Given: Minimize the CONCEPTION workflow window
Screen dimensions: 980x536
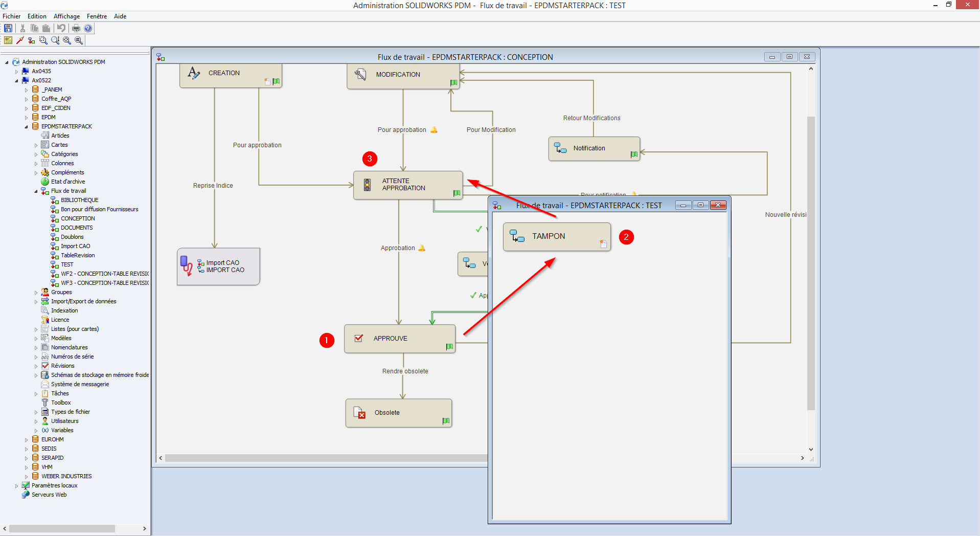Looking at the screenshot, I should pyautogui.click(x=772, y=57).
